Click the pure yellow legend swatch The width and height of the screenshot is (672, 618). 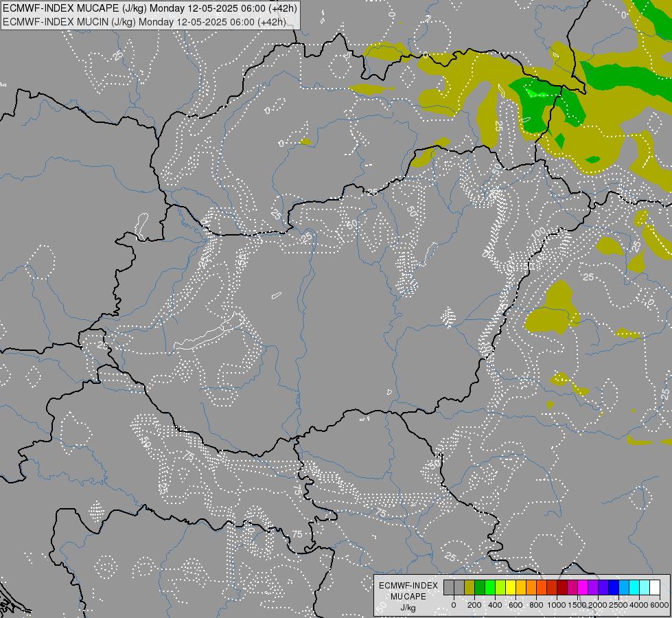pos(511,588)
